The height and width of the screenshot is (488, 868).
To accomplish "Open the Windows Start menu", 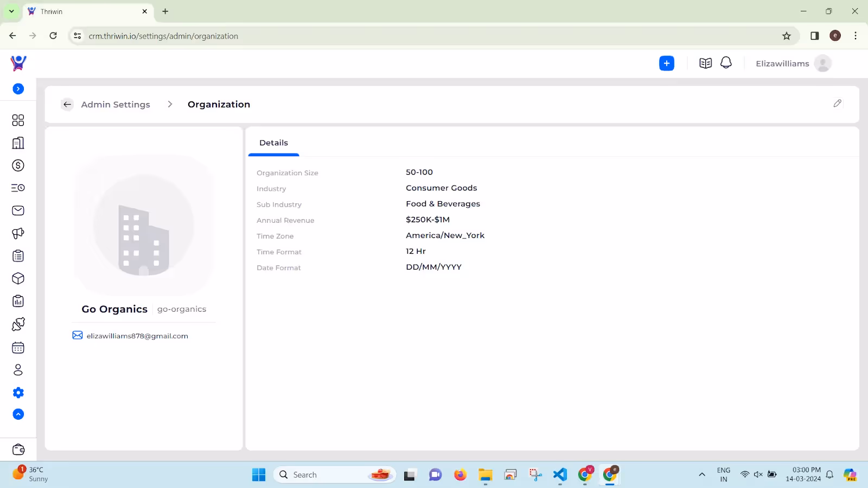I will 259,474.
